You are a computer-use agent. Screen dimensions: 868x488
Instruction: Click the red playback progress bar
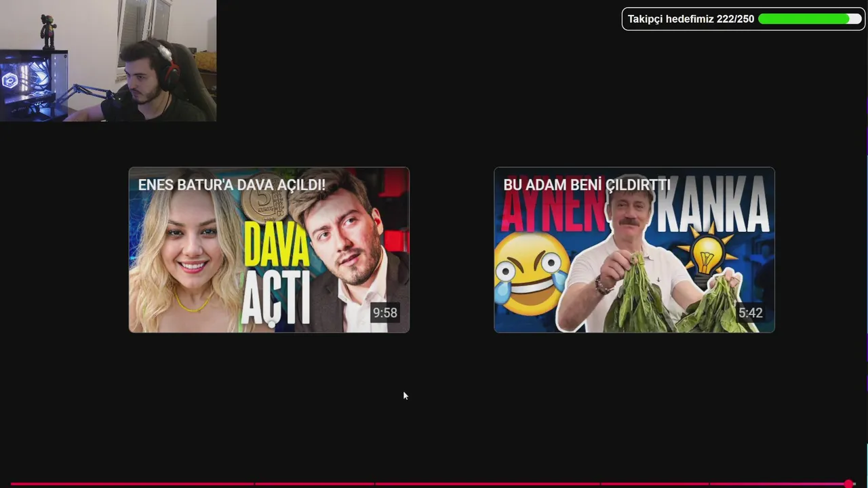coord(433,484)
